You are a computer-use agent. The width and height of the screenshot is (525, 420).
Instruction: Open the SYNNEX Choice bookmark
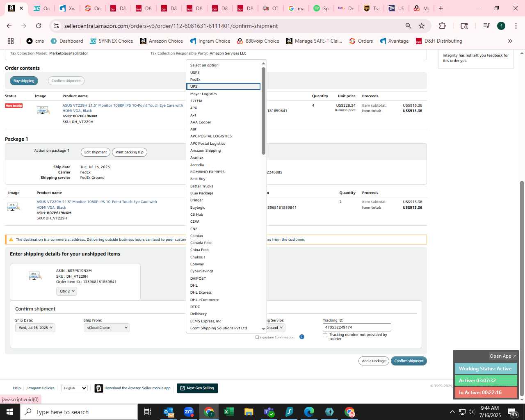112,41
